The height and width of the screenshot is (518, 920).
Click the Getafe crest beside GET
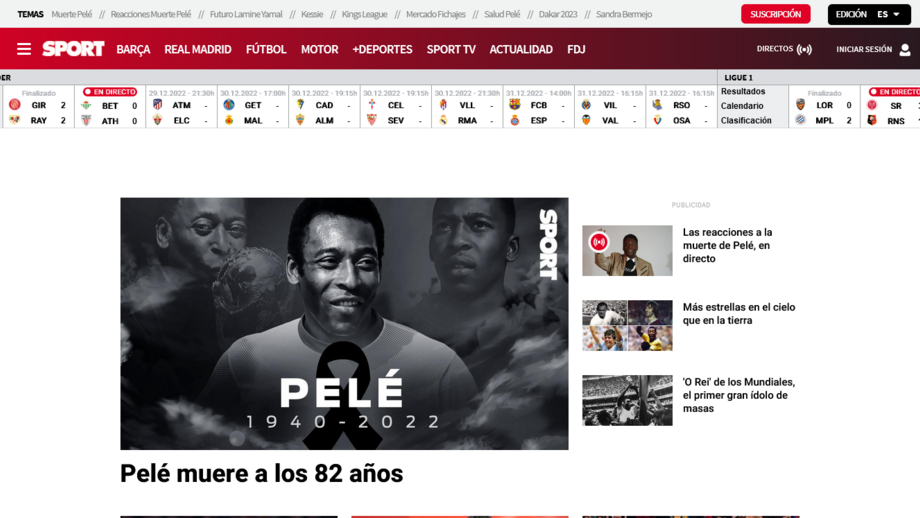[229, 105]
